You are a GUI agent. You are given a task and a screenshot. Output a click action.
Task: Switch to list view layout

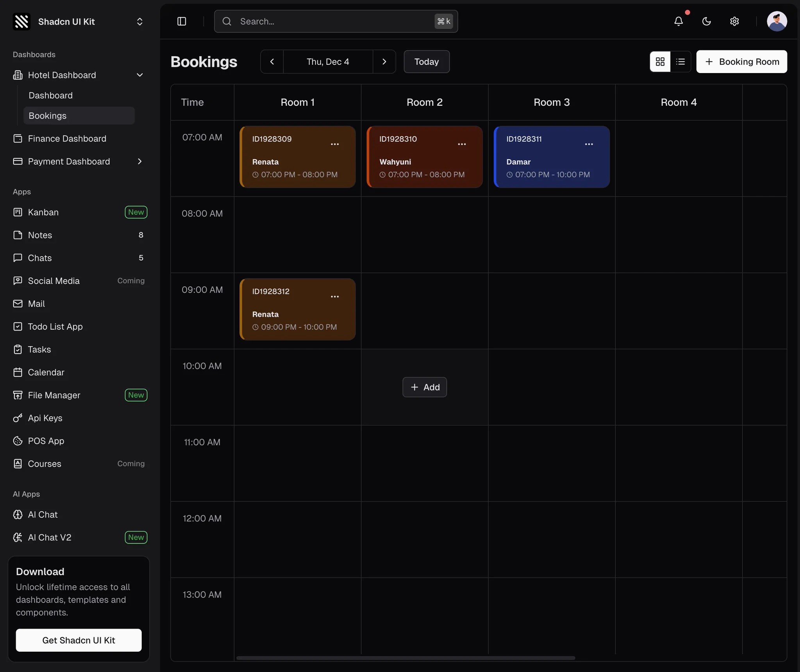coord(680,62)
